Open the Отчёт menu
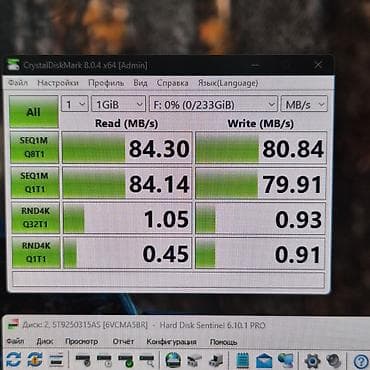 point(123,342)
